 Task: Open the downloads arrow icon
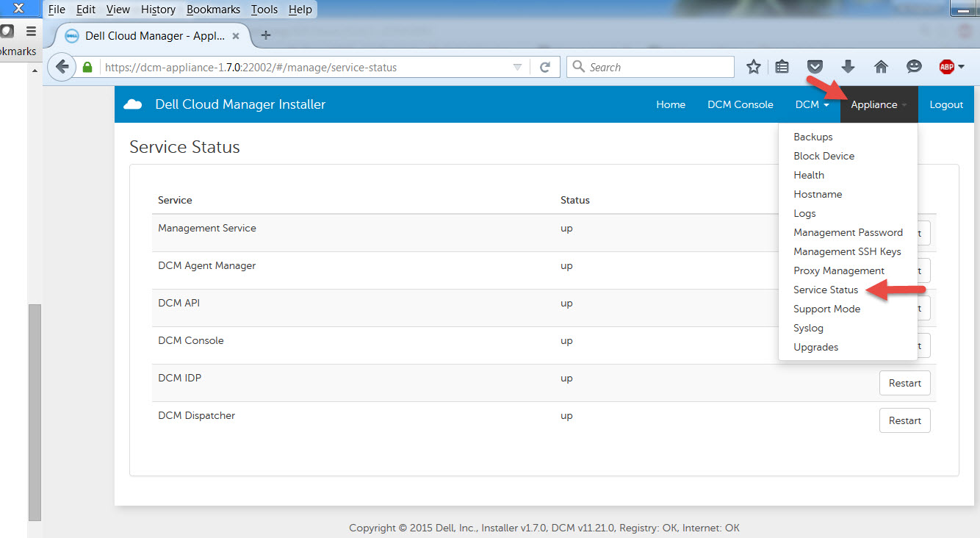pos(848,67)
